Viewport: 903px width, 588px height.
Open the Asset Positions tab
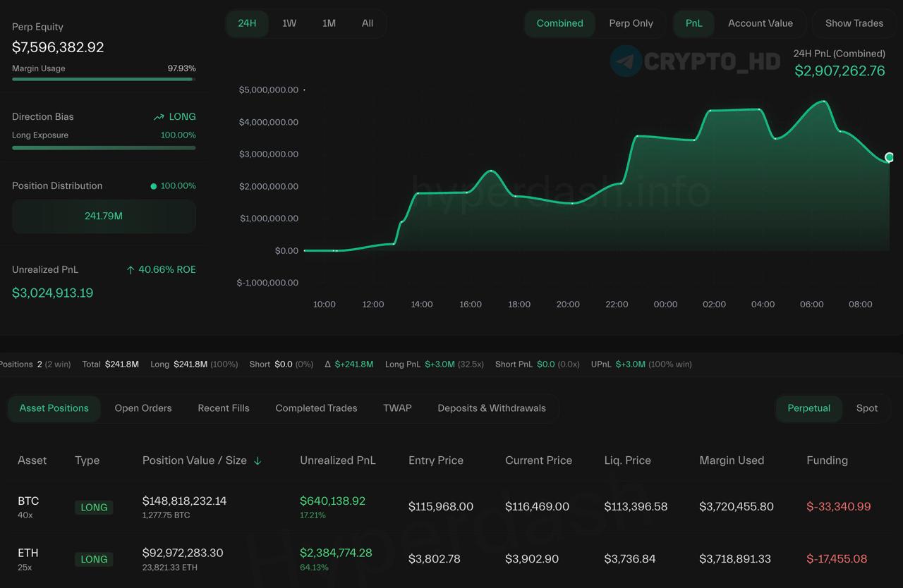(54, 408)
